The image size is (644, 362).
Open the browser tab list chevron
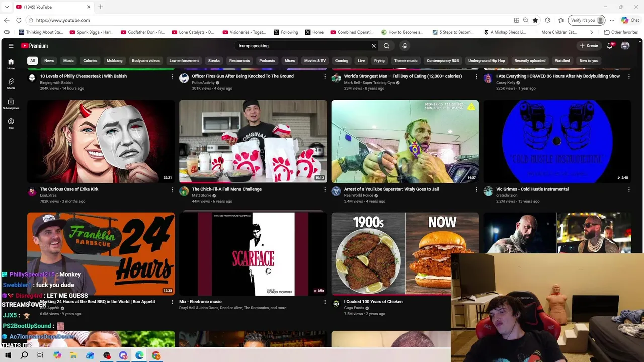pos(6,7)
